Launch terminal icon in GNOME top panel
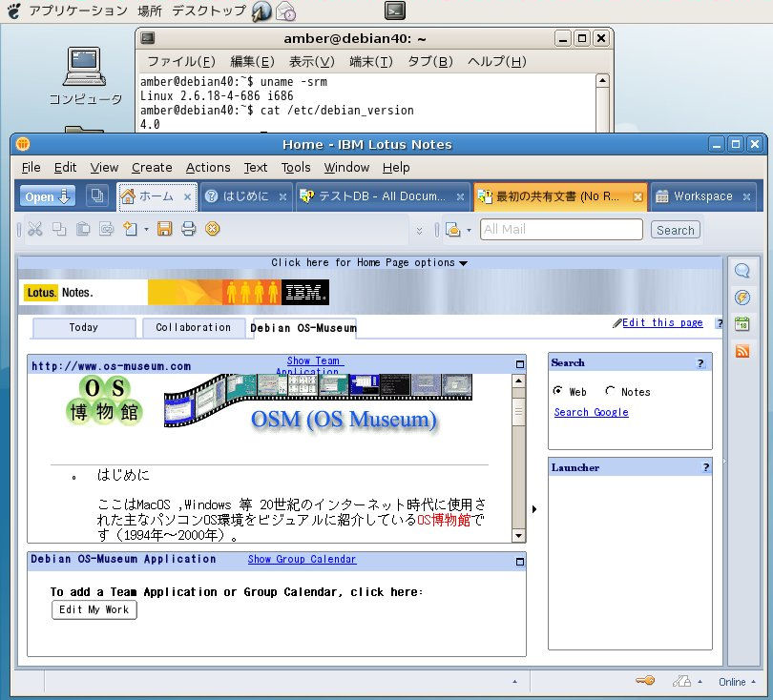 tap(395, 10)
